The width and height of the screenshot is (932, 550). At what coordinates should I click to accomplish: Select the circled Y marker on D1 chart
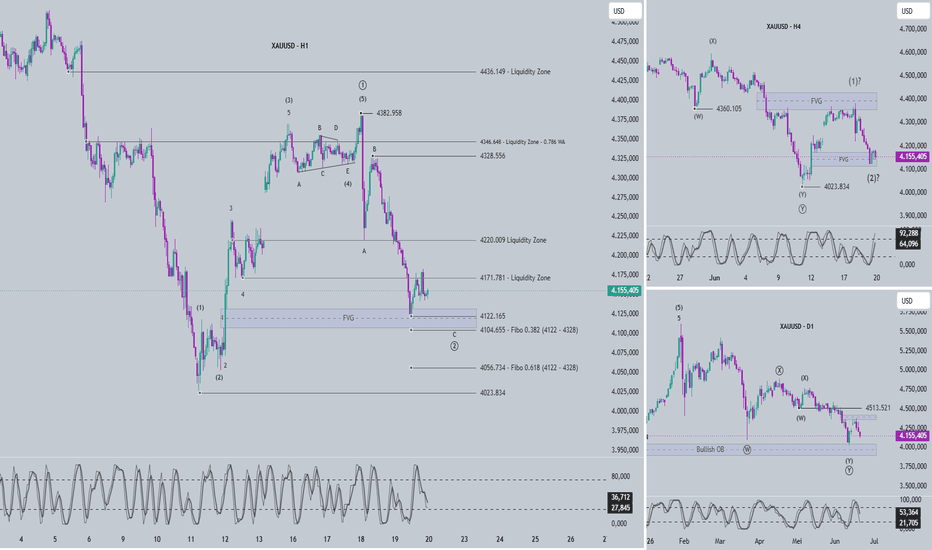(x=849, y=470)
